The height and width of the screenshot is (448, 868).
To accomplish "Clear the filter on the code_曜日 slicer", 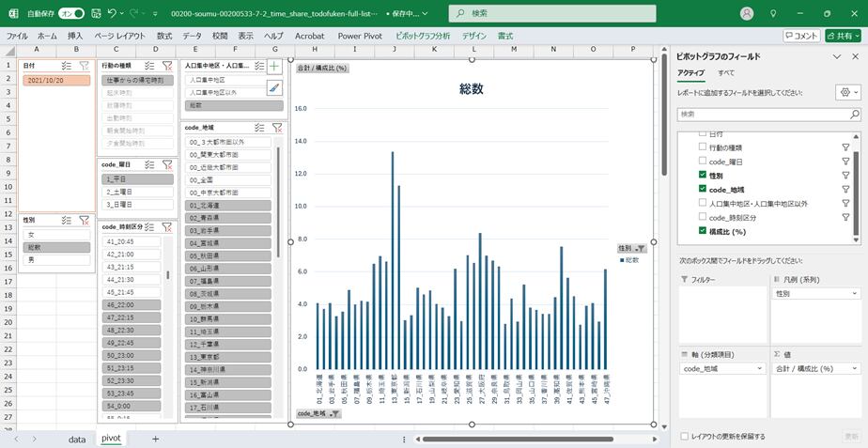I will pyautogui.click(x=166, y=165).
